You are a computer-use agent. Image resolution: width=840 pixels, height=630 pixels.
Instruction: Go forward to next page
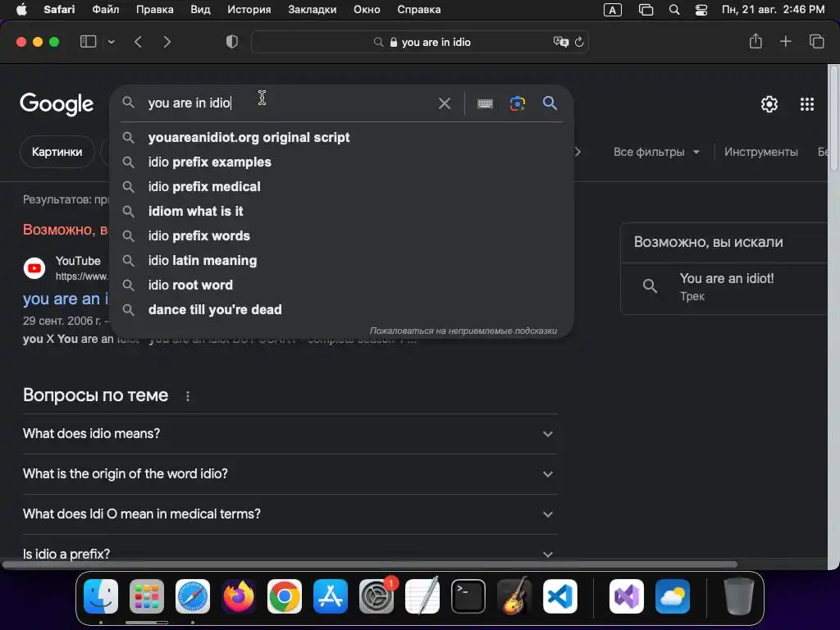click(x=167, y=42)
